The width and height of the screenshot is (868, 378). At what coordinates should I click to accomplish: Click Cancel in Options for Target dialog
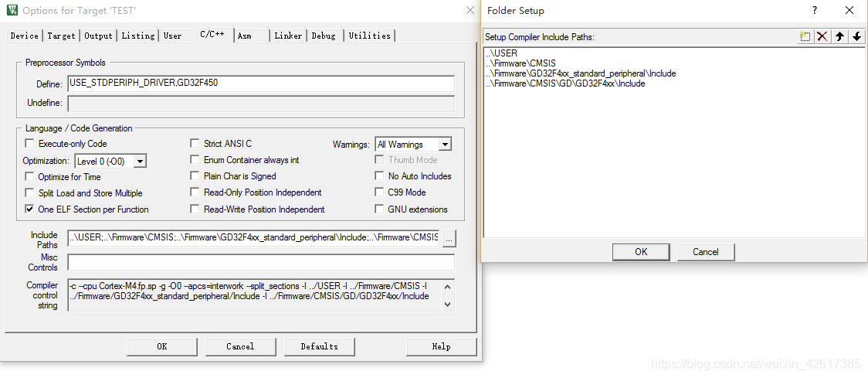pos(240,346)
